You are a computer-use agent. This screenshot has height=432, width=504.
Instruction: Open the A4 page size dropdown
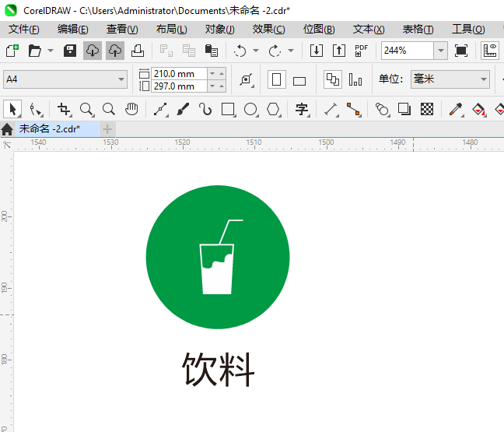65,79
